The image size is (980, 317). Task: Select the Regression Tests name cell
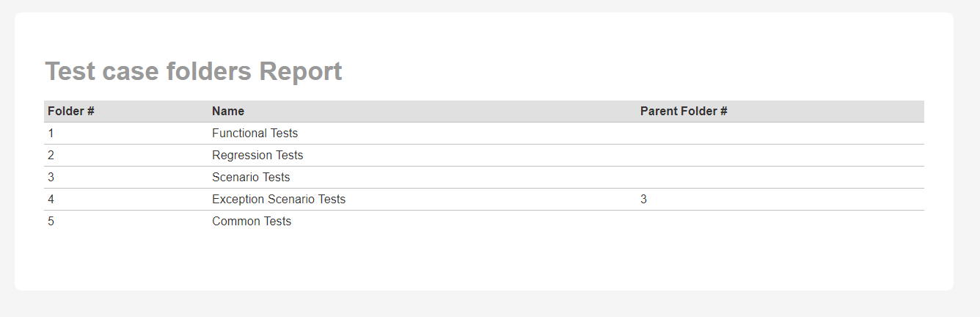pos(257,156)
